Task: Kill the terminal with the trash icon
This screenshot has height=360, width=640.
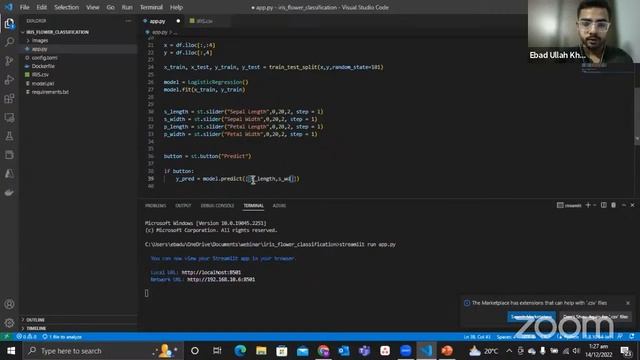Action: click(x=613, y=205)
